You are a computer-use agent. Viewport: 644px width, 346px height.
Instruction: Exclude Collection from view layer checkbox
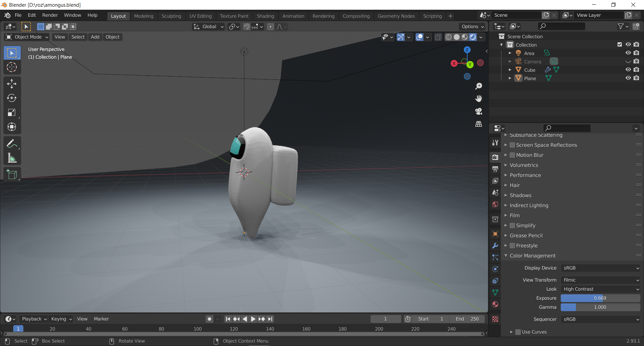point(620,45)
